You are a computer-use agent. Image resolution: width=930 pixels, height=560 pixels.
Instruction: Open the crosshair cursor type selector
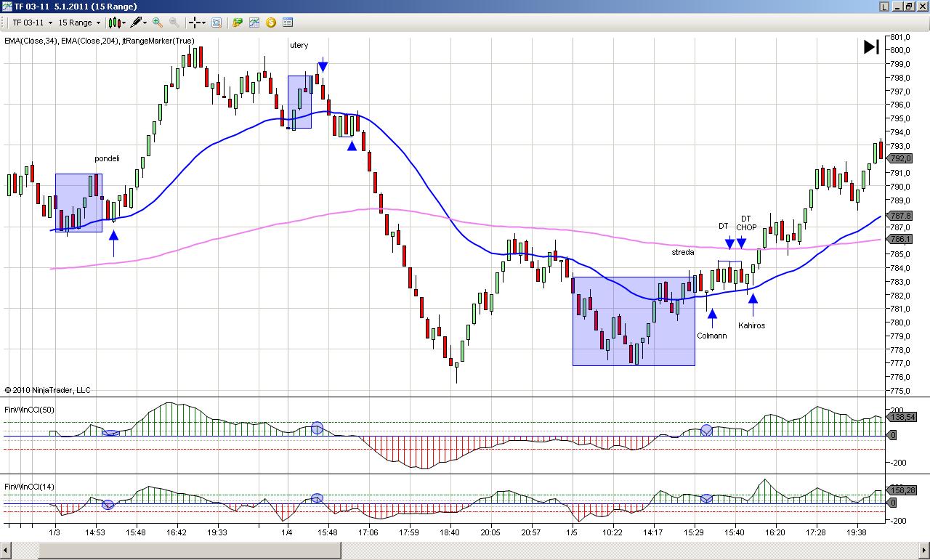click(x=197, y=23)
